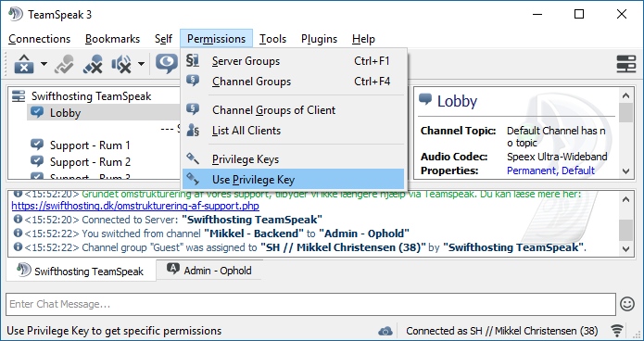Click the Speex Ultra-Wideband codec value
Screen dimensions: 644x341
click(557, 157)
